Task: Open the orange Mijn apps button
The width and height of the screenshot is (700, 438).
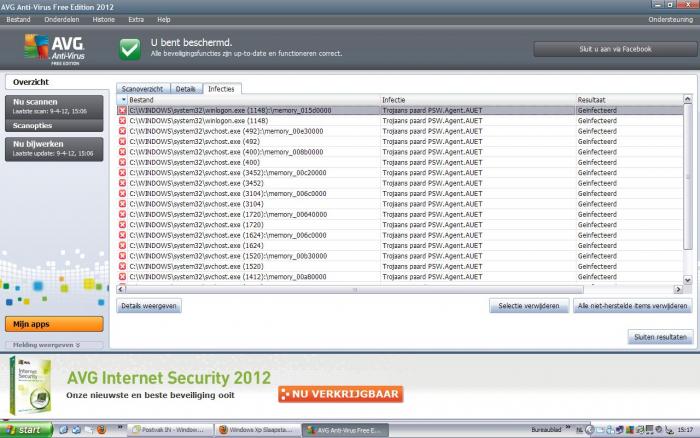Action: tap(54, 324)
